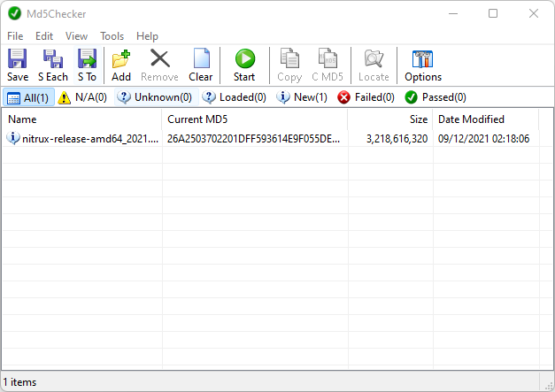
Task: Click the size value 3,218,616,320
Action: click(x=397, y=139)
